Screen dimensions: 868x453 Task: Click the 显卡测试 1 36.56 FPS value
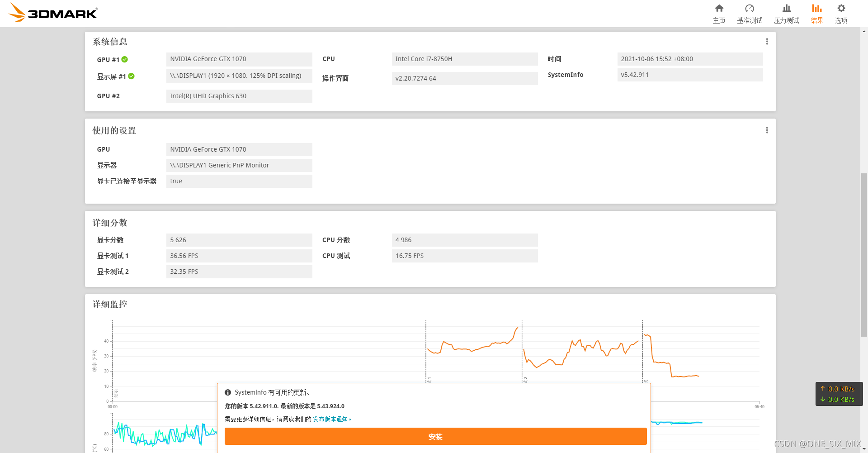[x=239, y=256]
